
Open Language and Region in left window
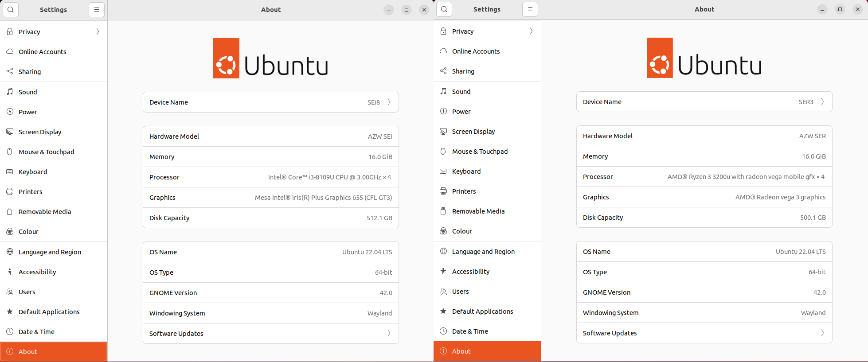54,252
